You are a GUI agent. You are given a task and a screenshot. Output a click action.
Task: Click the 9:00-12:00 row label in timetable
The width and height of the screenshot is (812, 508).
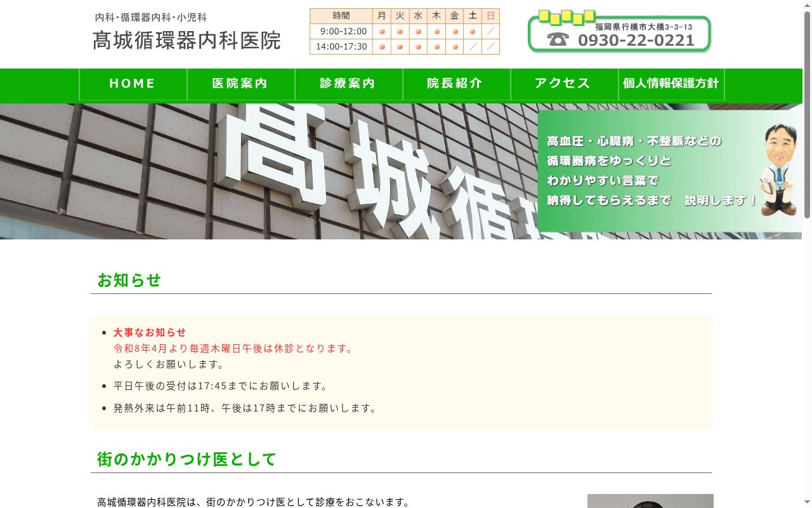click(x=343, y=31)
